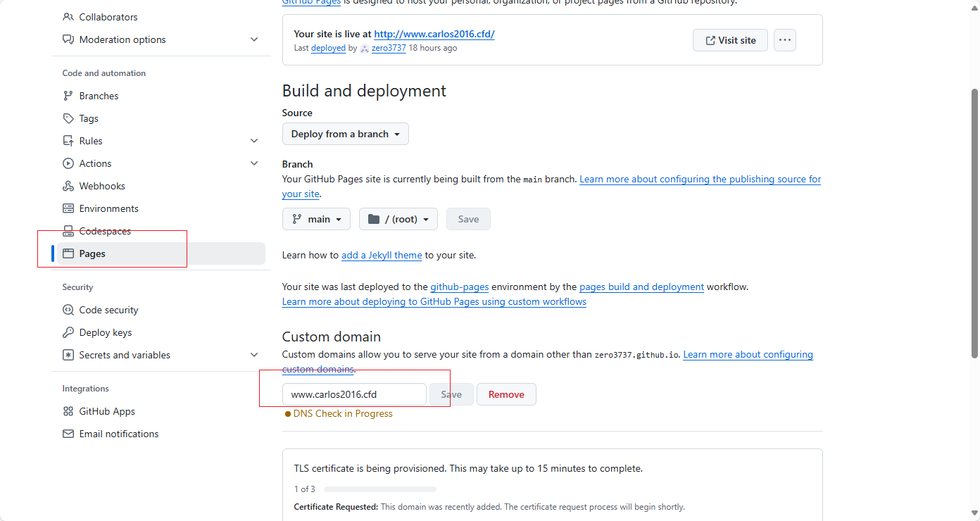
Task: Open 'add a Jekyll theme' link
Action: (382, 255)
